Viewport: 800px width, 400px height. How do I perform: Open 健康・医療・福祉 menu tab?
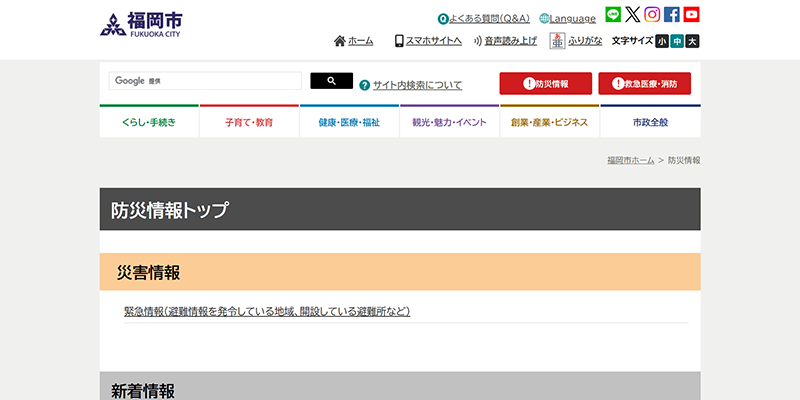pyautogui.click(x=349, y=121)
